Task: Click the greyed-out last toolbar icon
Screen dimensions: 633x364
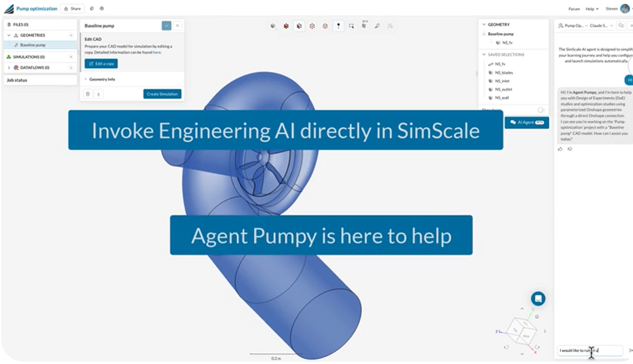Action: [x=390, y=26]
